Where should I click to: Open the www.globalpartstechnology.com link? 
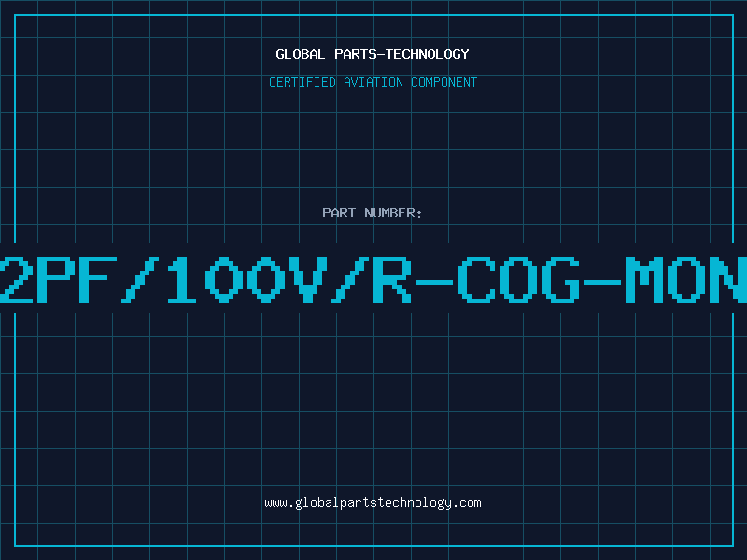pos(373,503)
